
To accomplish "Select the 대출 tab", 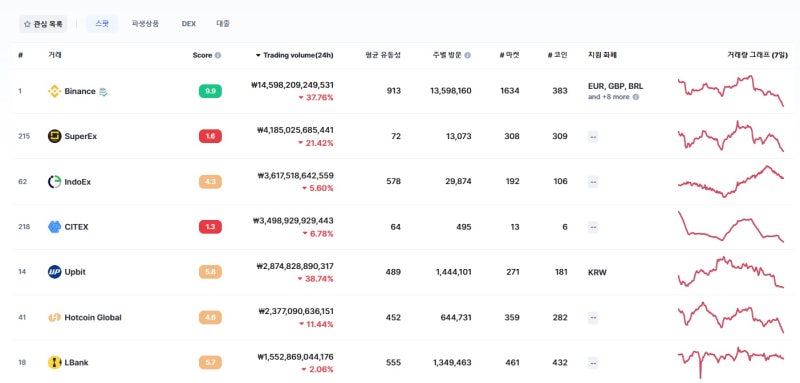I will (x=223, y=23).
